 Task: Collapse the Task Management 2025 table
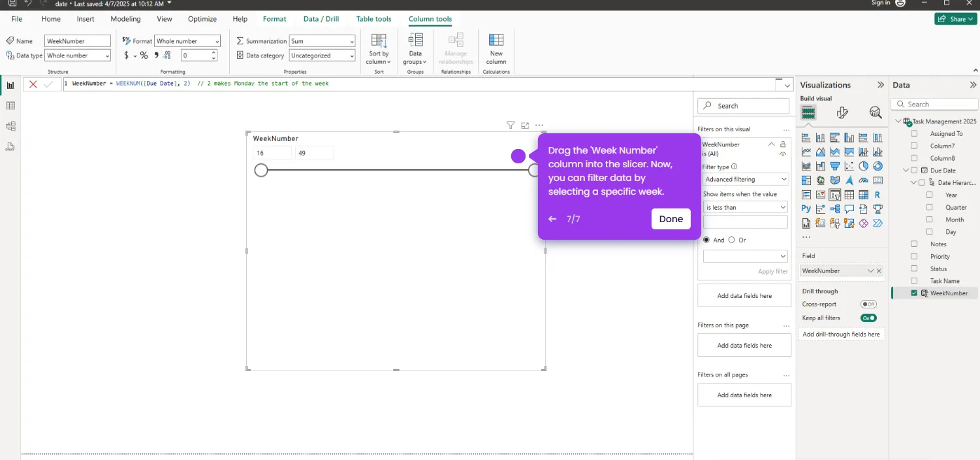(898, 121)
